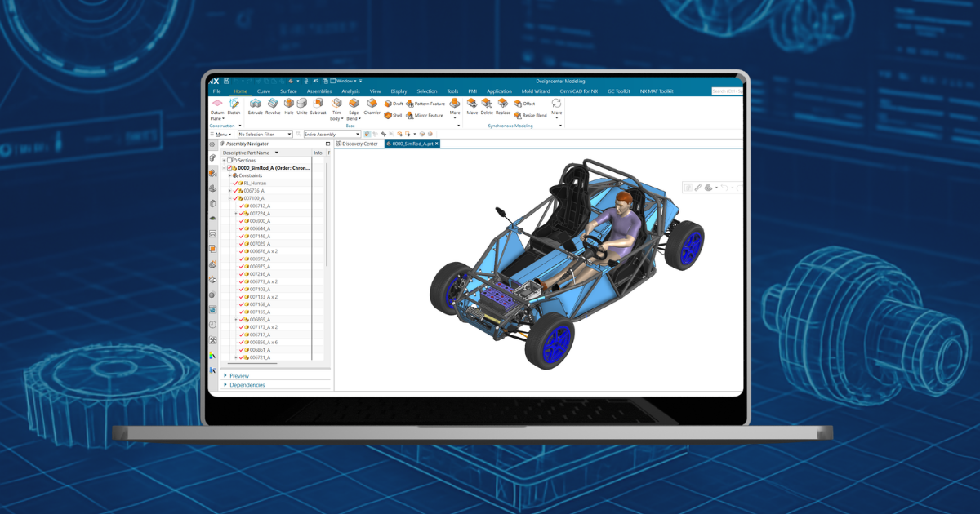The image size is (980, 514).
Task: Click the NX logo in title bar
Action: (214, 81)
